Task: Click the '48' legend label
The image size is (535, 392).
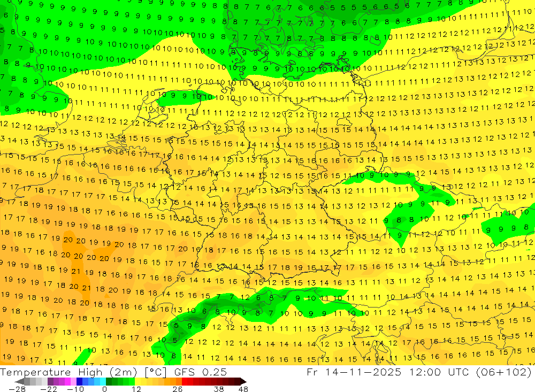Action: tap(243, 389)
